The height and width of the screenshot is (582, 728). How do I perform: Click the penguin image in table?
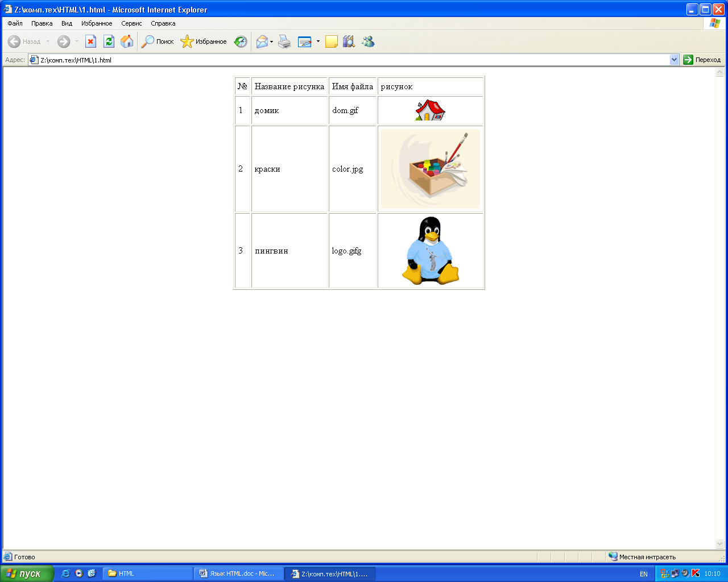pyautogui.click(x=431, y=251)
